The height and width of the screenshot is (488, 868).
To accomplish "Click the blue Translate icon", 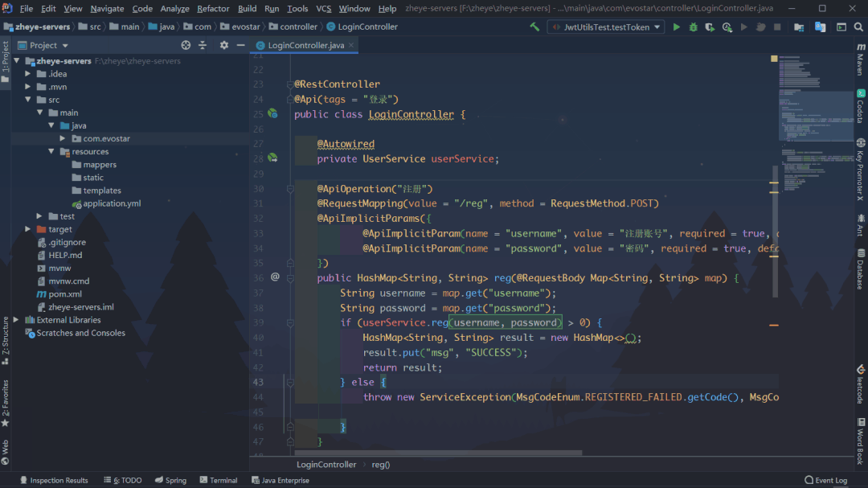I will pyautogui.click(x=820, y=27).
